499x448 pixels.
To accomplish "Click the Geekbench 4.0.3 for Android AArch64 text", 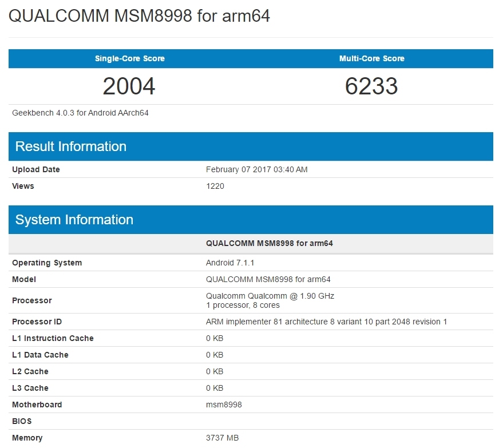I will click(80, 113).
